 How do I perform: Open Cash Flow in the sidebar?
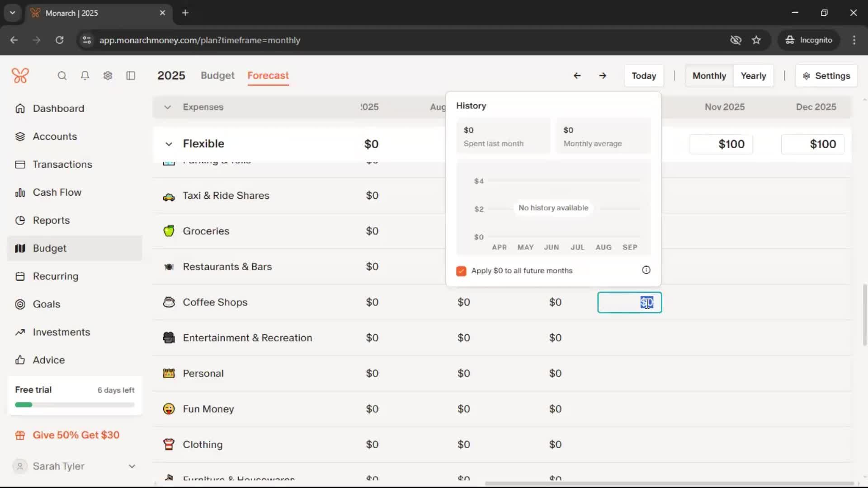pos(57,192)
